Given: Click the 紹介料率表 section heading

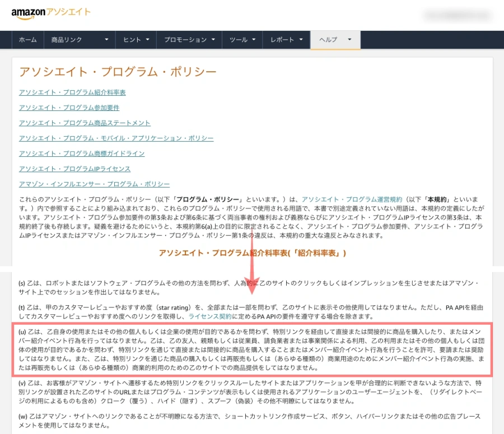Looking at the screenshot, I should coord(253,253).
